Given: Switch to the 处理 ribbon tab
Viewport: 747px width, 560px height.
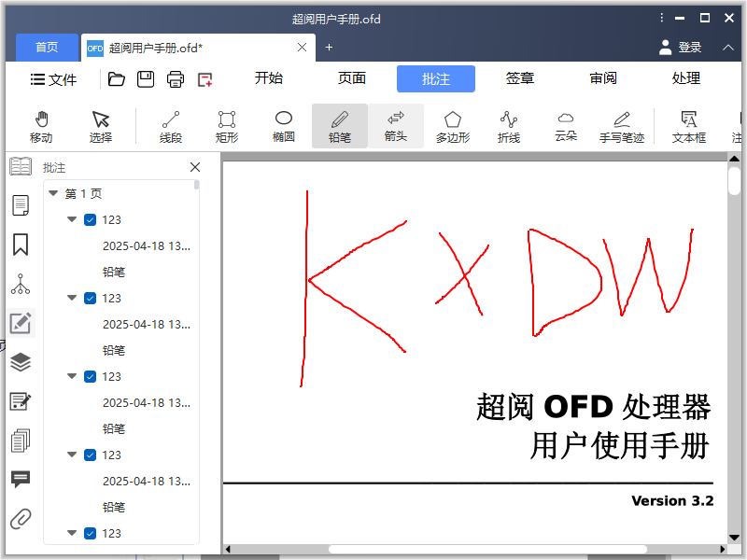Looking at the screenshot, I should 686,78.
